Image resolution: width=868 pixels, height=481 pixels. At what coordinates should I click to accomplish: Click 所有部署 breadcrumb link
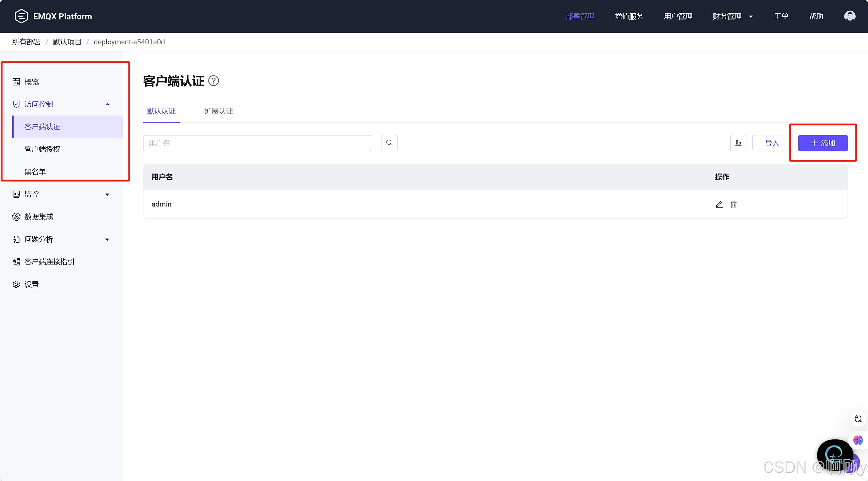click(26, 42)
